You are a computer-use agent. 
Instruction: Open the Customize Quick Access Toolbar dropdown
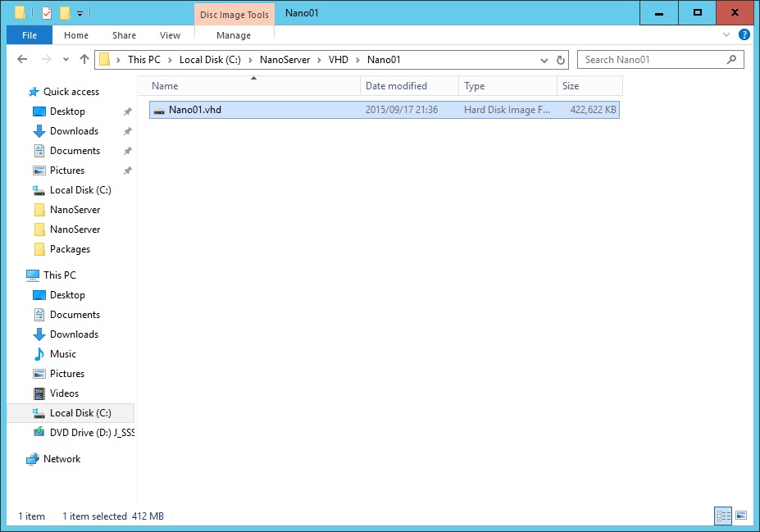[80, 14]
